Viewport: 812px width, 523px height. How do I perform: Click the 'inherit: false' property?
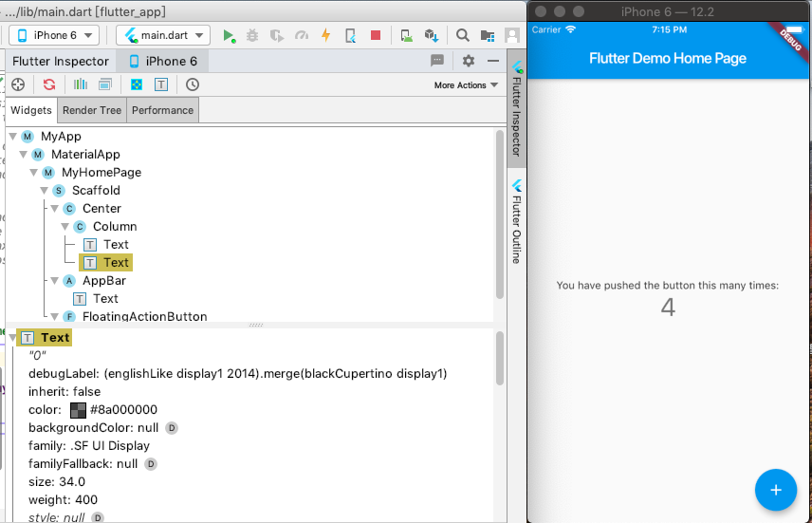click(65, 392)
